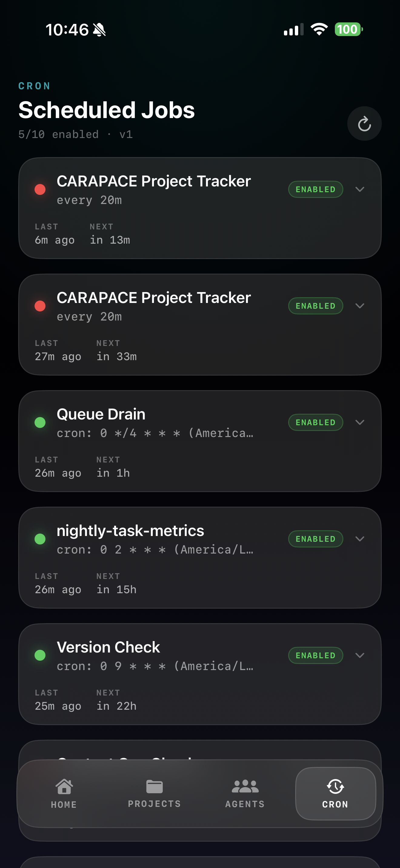Open the Version Check job title
400x868 pixels.
108,647
